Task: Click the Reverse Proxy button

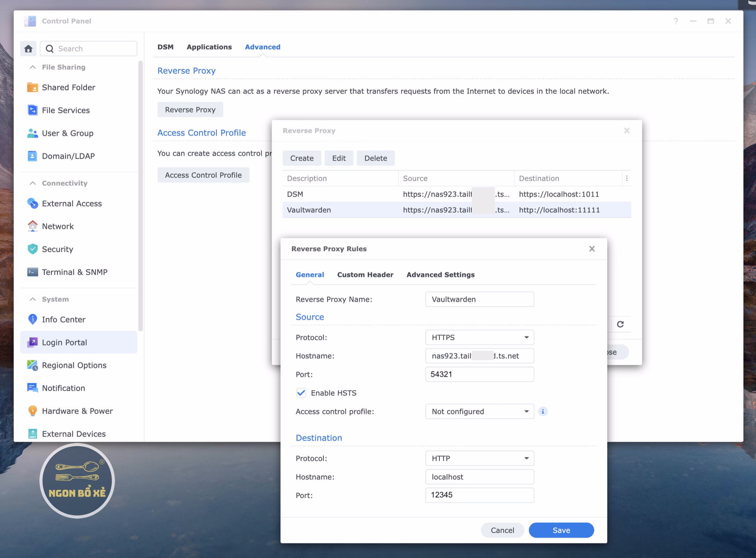Action: tap(190, 110)
